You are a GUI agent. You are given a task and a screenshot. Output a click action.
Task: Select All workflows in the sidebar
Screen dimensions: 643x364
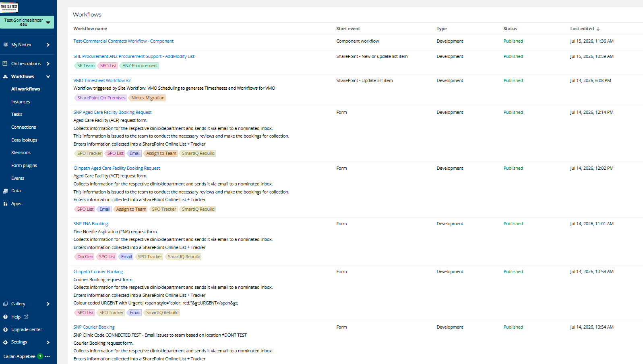[26, 89]
